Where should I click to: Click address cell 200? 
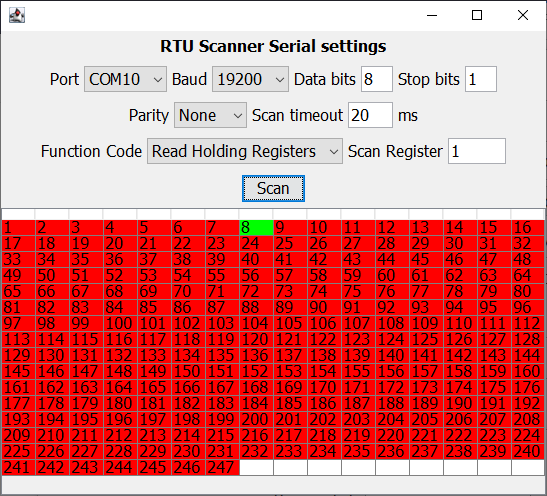click(x=256, y=419)
